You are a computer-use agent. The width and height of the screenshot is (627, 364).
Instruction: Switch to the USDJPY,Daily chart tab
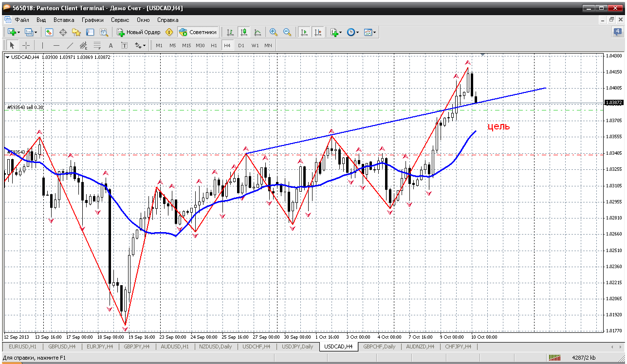point(297,346)
